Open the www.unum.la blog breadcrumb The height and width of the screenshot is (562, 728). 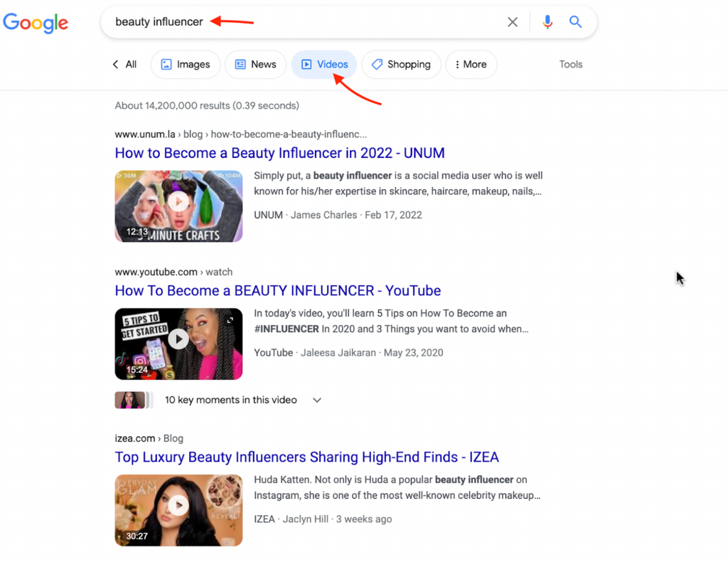point(240,134)
